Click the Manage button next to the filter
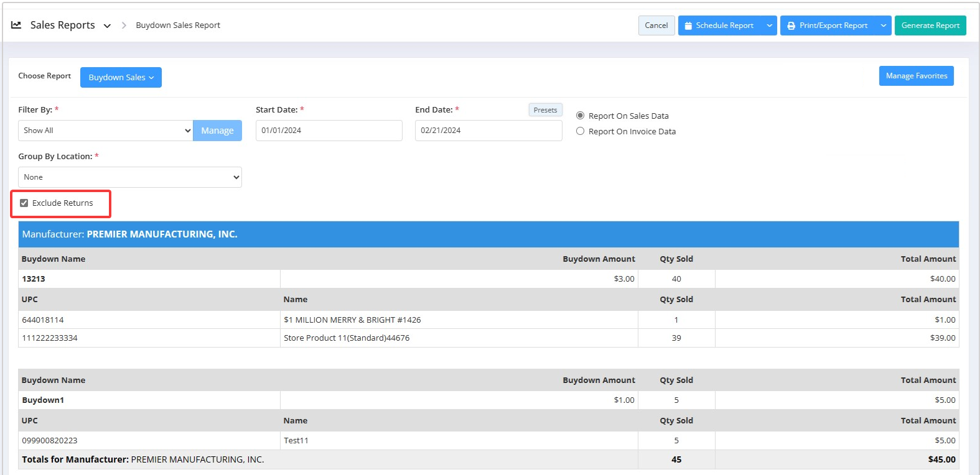The height and width of the screenshot is (475, 980). [x=217, y=131]
